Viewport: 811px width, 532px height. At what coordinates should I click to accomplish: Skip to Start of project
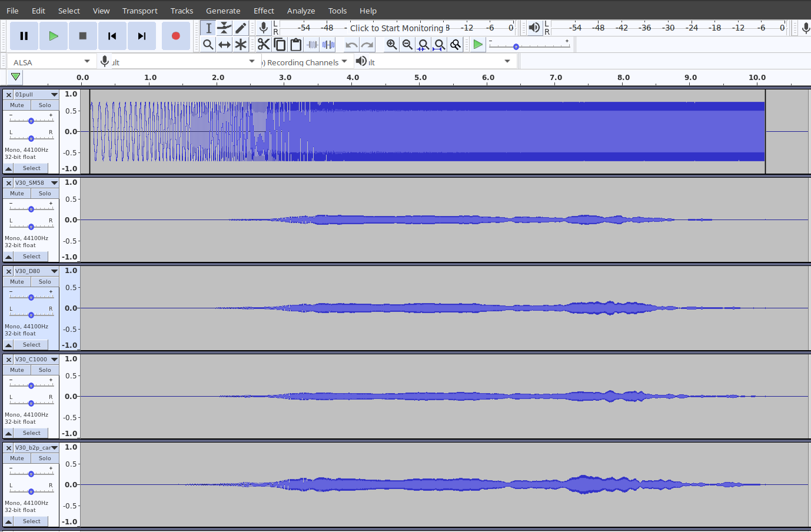112,36
